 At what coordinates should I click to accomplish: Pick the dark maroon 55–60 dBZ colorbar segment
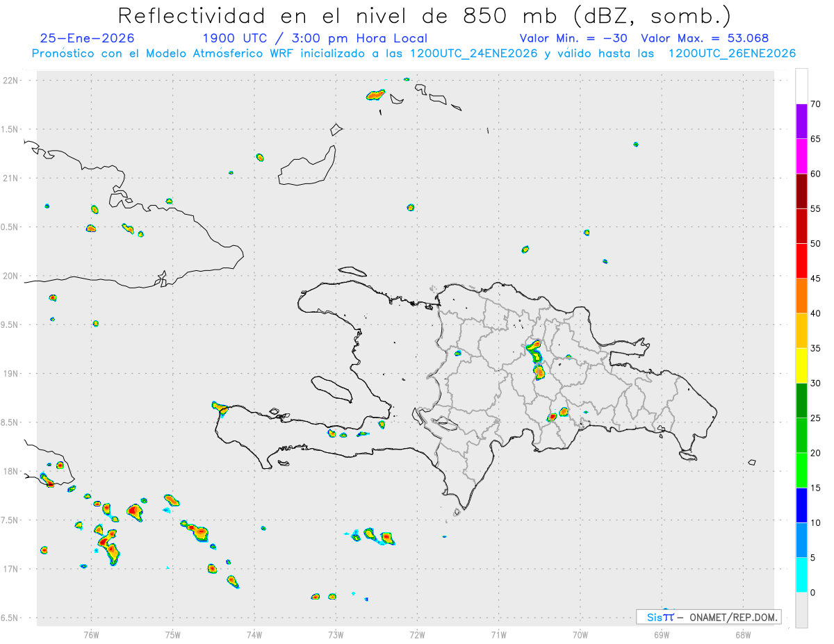(801, 191)
